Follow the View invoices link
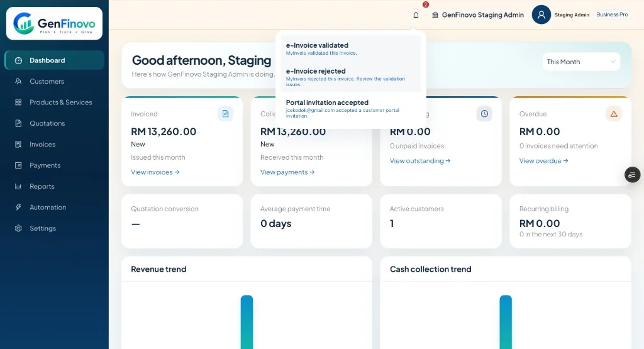Screen dimensions: 644x349 pos(155,172)
